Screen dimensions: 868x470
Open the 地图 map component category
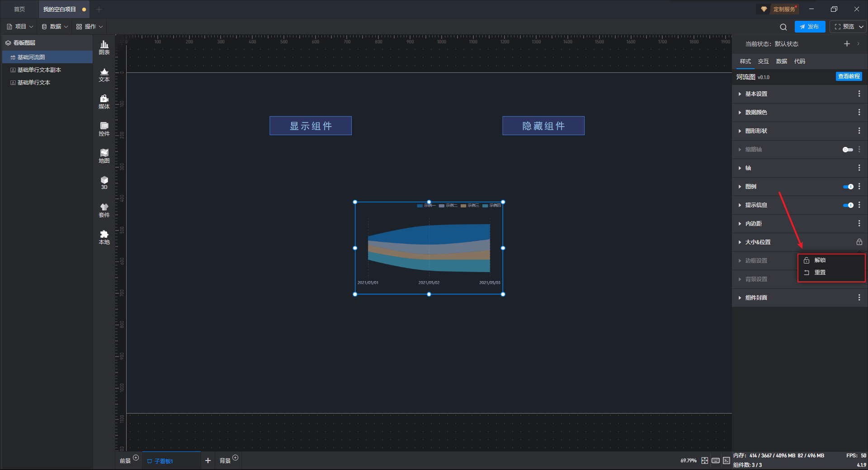pyautogui.click(x=104, y=156)
